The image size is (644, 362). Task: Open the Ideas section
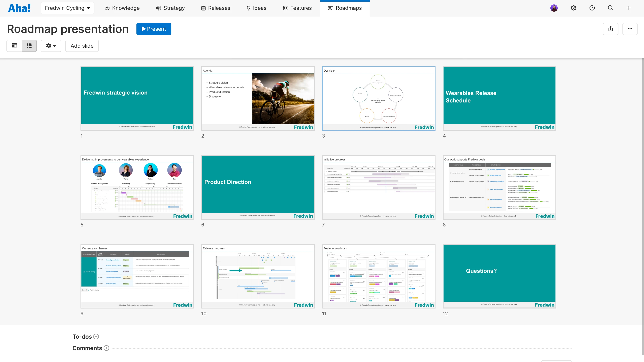[x=256, y=8]
